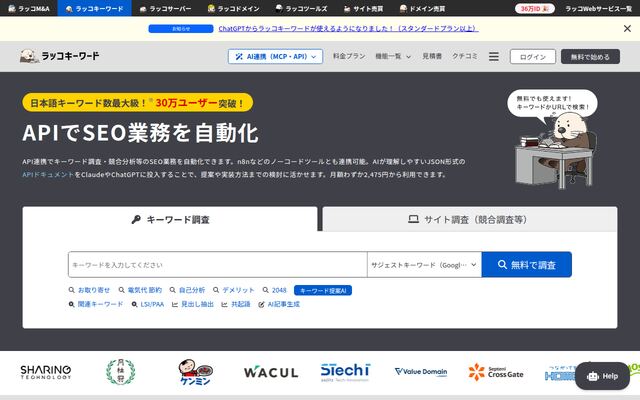Open ラッコツールズ from the top bar
Screen dimensions: 640x400
(x=301, y=8)
